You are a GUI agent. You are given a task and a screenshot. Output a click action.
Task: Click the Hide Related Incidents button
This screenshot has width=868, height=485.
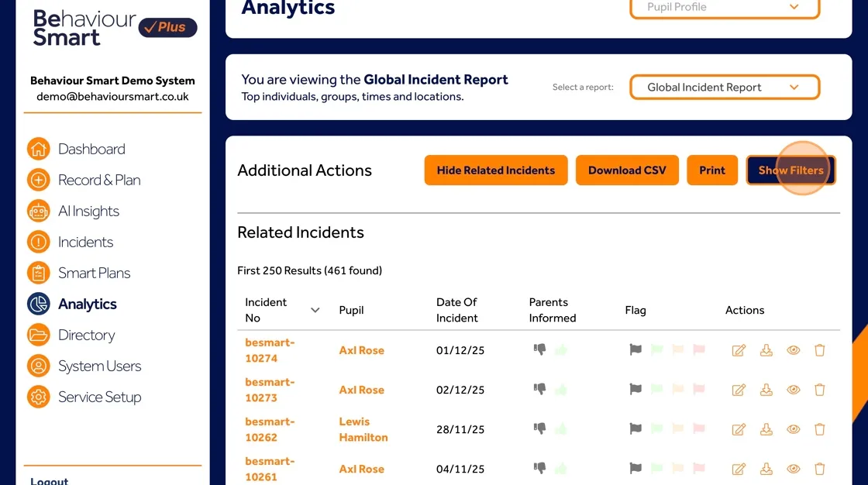[x=495, y=170]
